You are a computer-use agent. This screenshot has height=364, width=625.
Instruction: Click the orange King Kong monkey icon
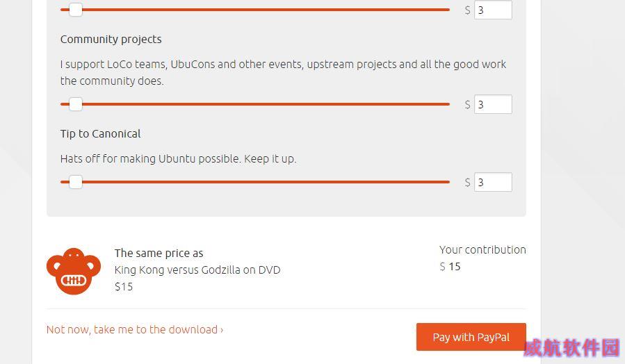[74, 271]
